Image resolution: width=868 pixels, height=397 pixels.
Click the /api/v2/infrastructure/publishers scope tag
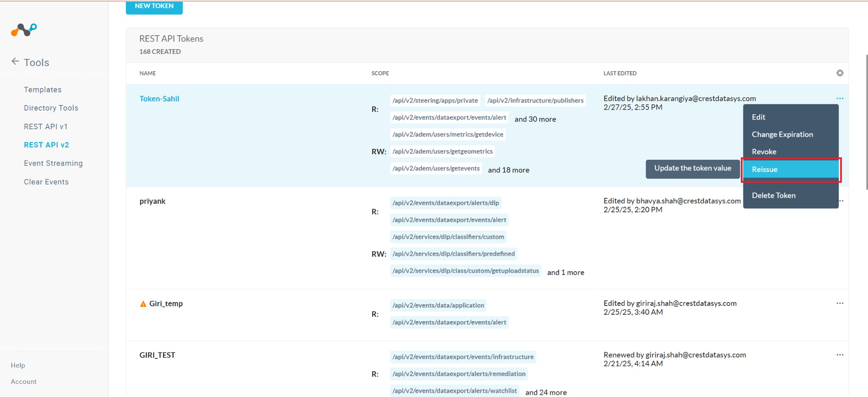[535, 100]
